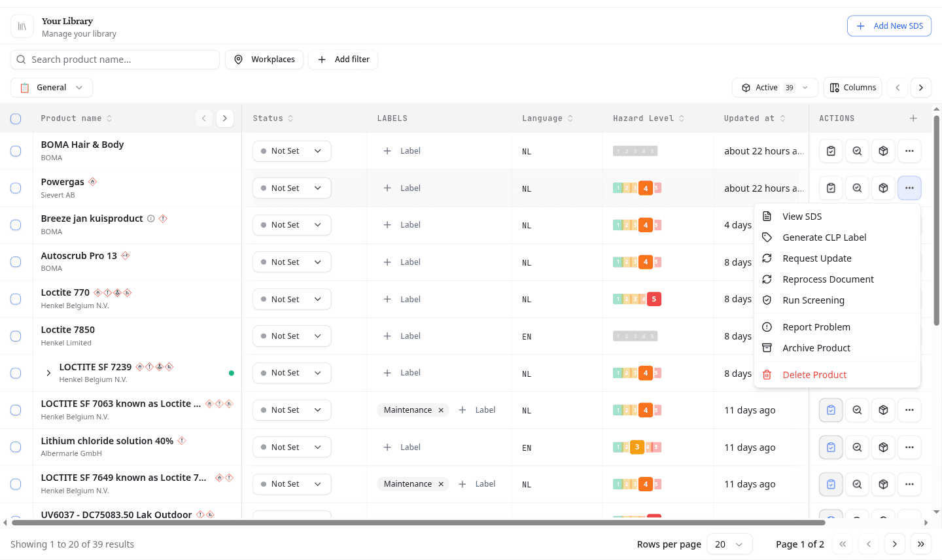This screenshot has height=560, width=942.
Task: Add Label to Powergas row
Action: click(x=402, y=188)
